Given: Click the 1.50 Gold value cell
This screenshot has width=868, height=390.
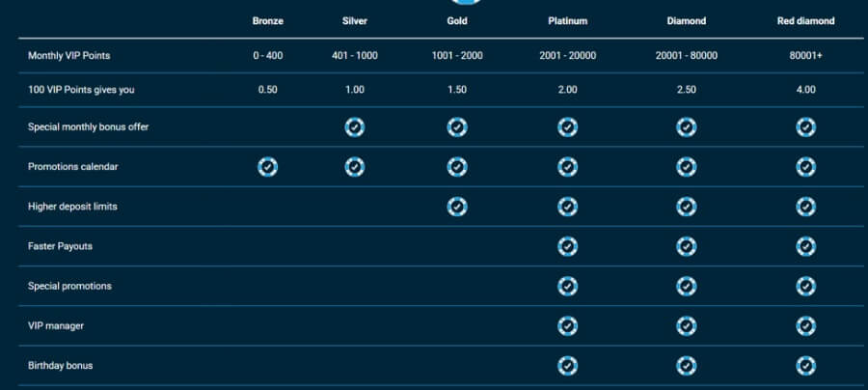Looking at the screenshot, I should coord(457,90).
